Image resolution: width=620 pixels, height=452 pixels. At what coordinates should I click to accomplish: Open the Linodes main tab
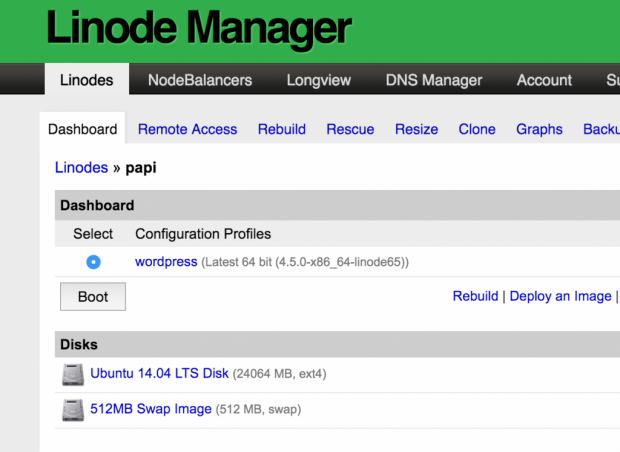(87, 79)
